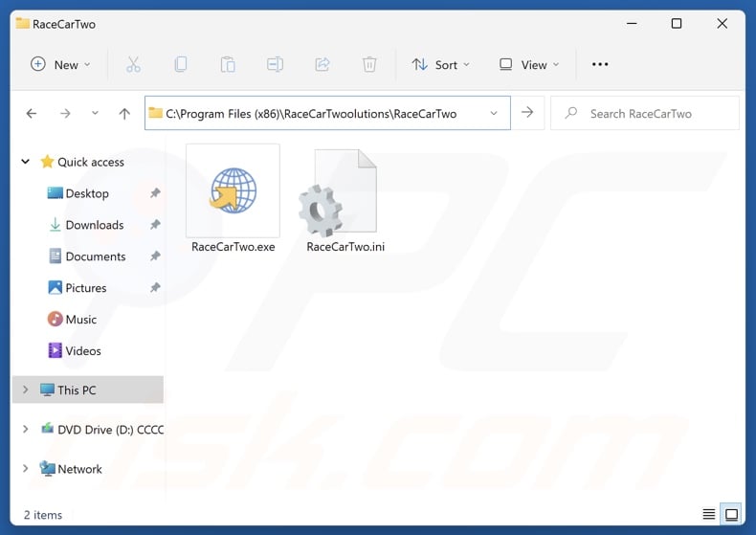
Task: Open recent locations chevron dropdown
Action: pos(95,113)
